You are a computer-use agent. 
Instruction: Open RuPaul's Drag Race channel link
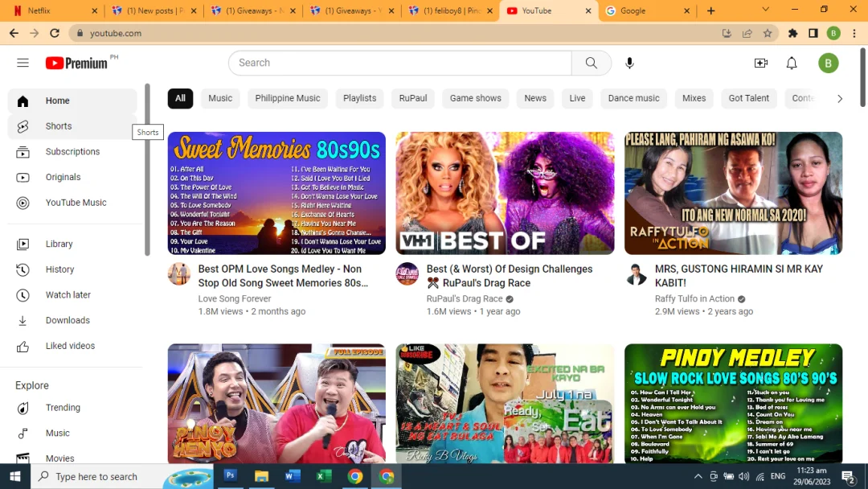tap(464, 298)
